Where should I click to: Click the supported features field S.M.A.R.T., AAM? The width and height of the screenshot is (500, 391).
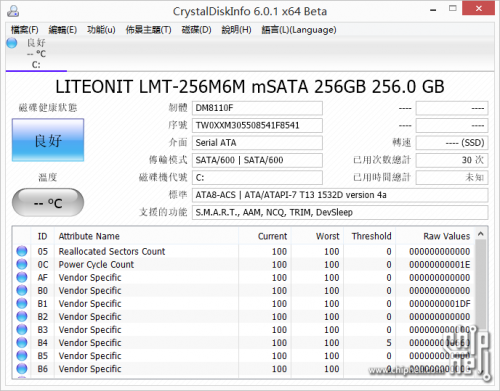coord(340,212)
